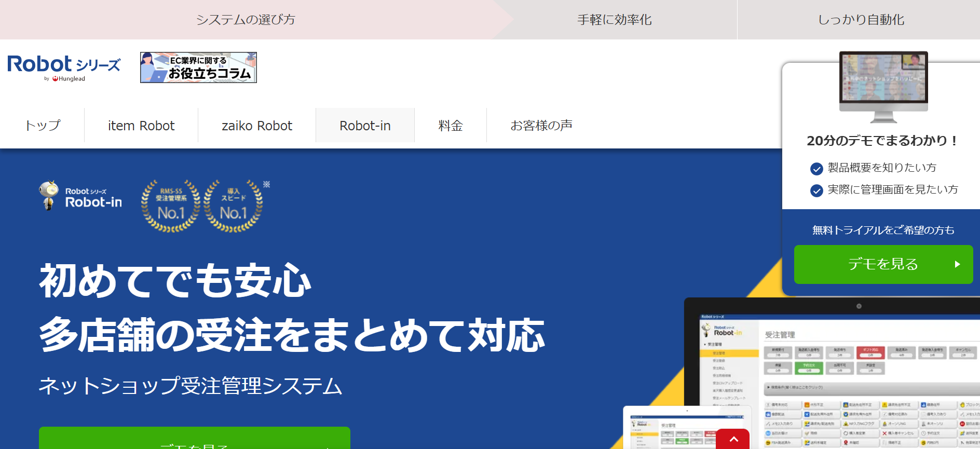Click the red scroll-to-top chevron button
This screenshot has width=980, height=449.
point(732,439)
